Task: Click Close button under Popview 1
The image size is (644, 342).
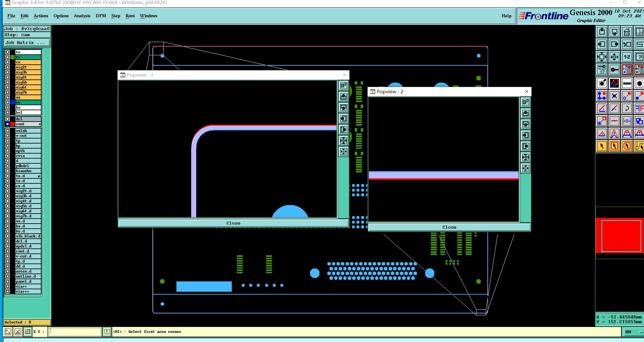Action: [233, 223]
